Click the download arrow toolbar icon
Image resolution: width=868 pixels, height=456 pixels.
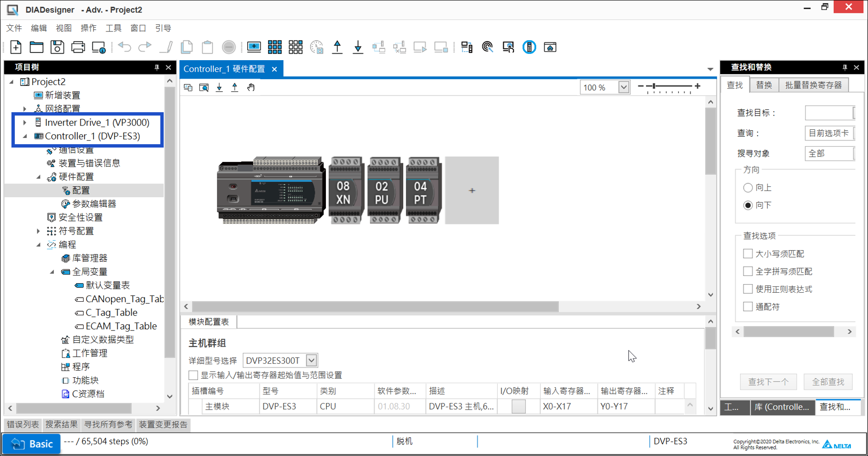(x=358, y=47)
